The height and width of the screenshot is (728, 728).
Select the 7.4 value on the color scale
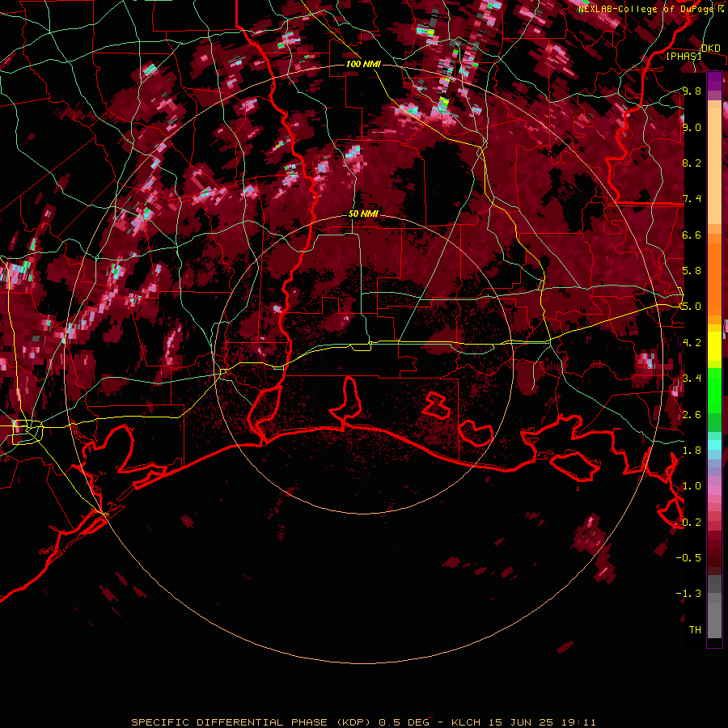click(692, 199)
